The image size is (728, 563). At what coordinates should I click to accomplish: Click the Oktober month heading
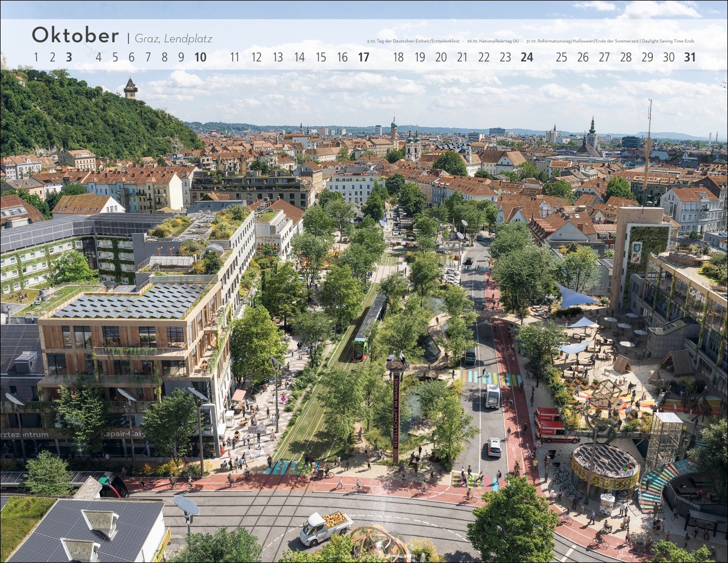coord(75,35)
